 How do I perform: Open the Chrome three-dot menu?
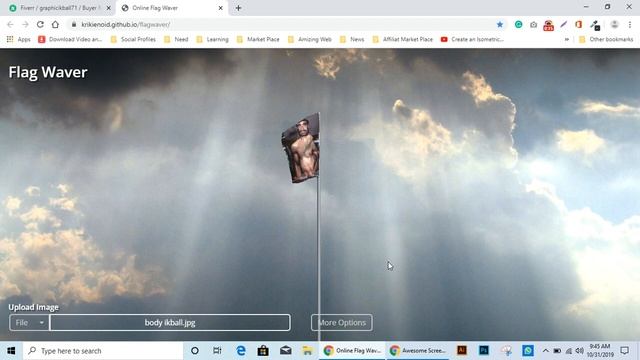pos(630,24)
